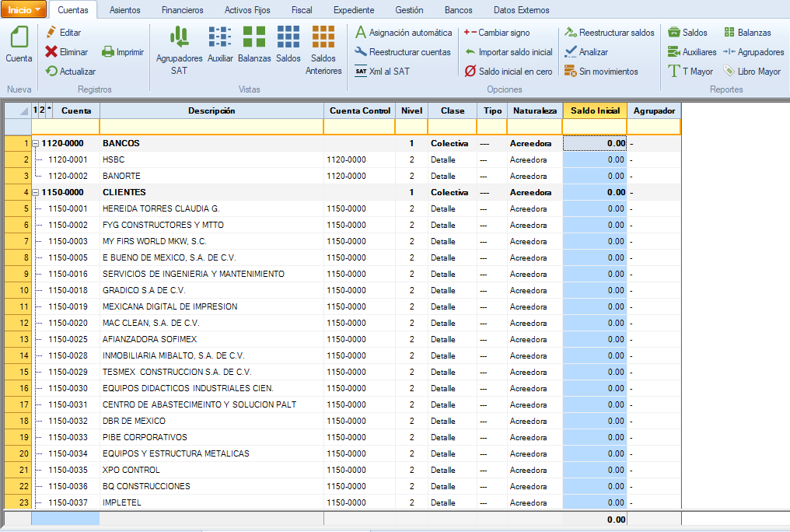Click Cambiar signo option
This screenshot has height=532, width=790.
pyautogui.click(x=502, y=33)
